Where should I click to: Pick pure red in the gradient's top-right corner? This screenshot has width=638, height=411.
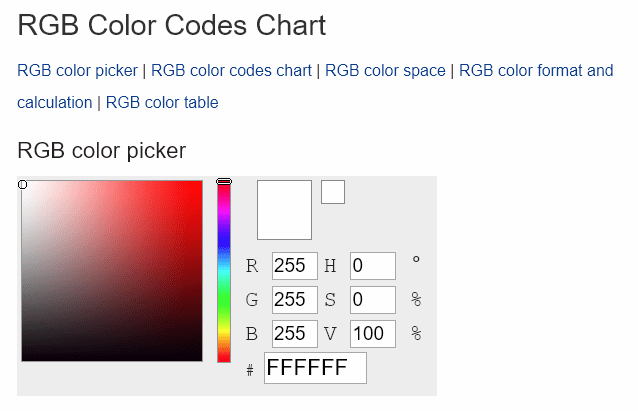pos(199,184)
